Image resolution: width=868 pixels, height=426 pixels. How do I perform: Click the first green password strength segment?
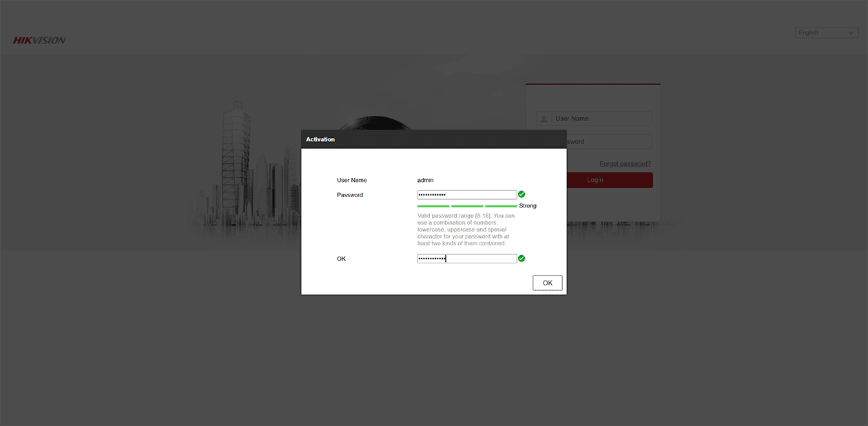[433, 206]
